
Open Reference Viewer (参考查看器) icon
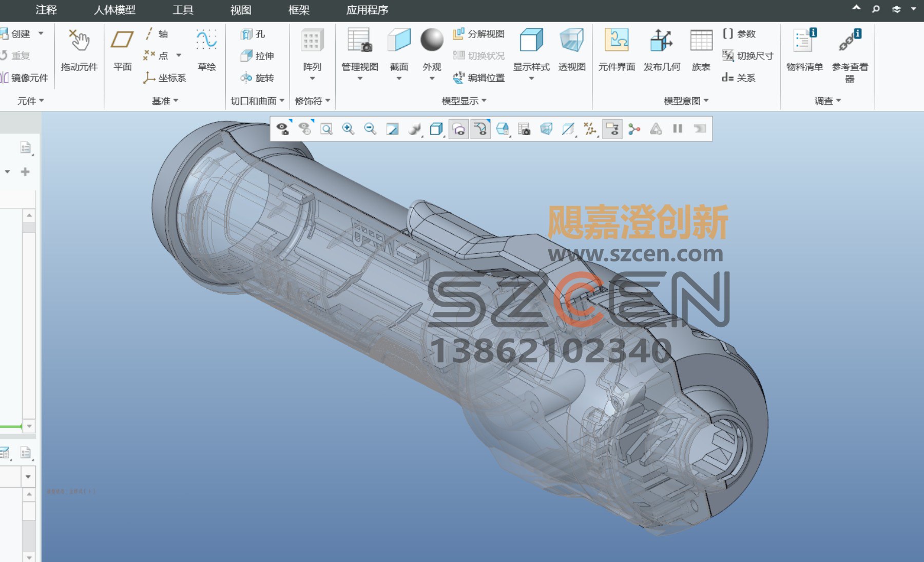point(850,40)
